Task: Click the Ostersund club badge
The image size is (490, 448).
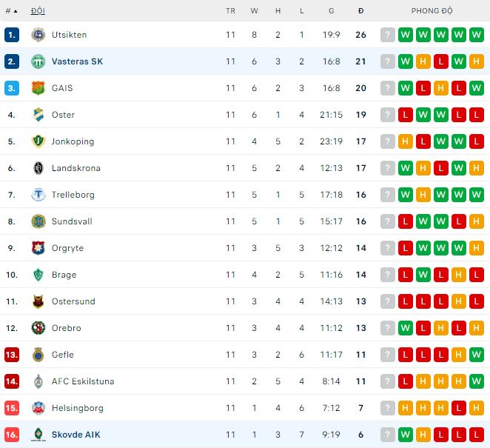Action: pos(38,301)
